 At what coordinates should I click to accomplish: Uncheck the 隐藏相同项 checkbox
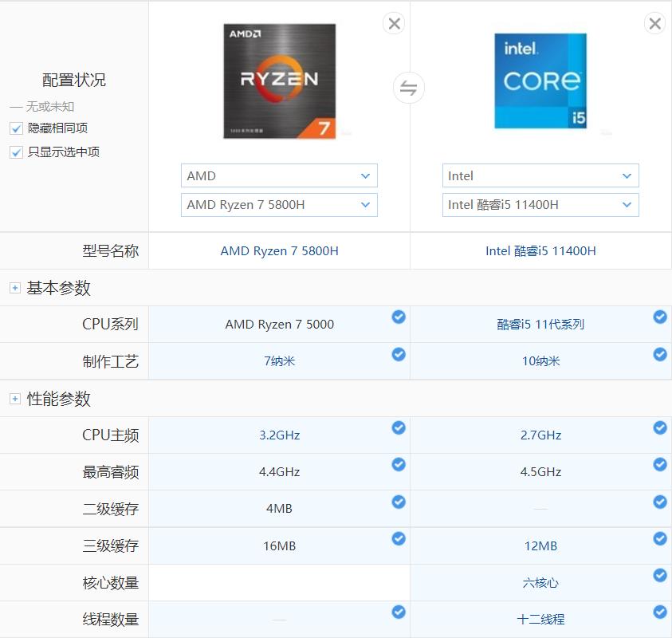click(x=17, y=128)
